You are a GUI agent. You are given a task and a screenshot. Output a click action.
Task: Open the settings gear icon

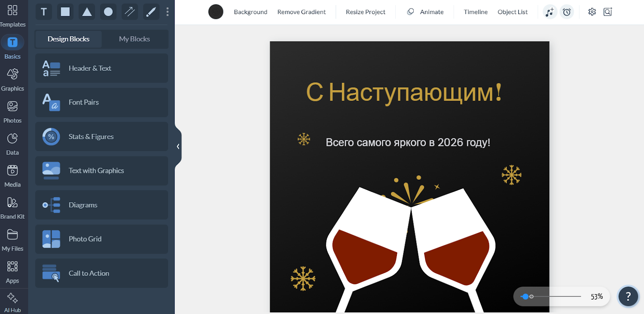592,12
